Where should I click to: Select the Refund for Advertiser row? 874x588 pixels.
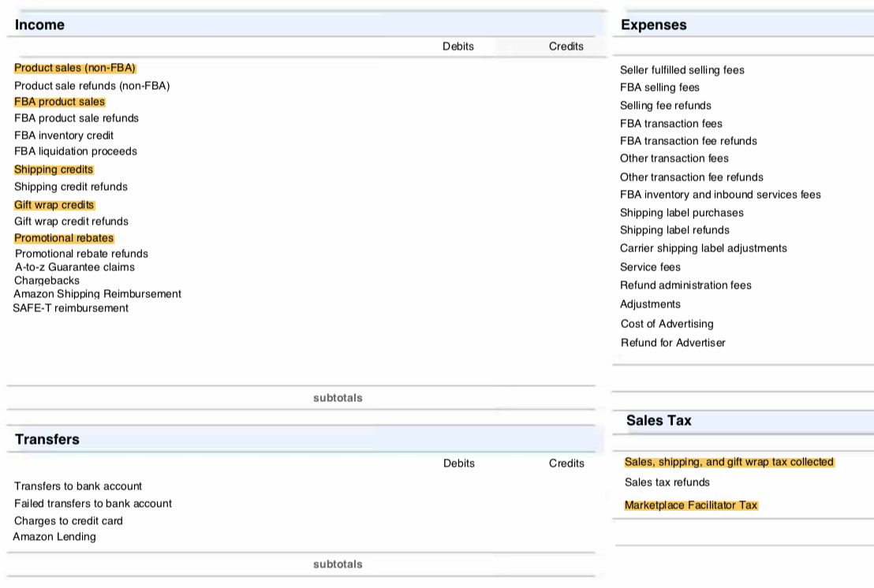click(x=674, y=343)
